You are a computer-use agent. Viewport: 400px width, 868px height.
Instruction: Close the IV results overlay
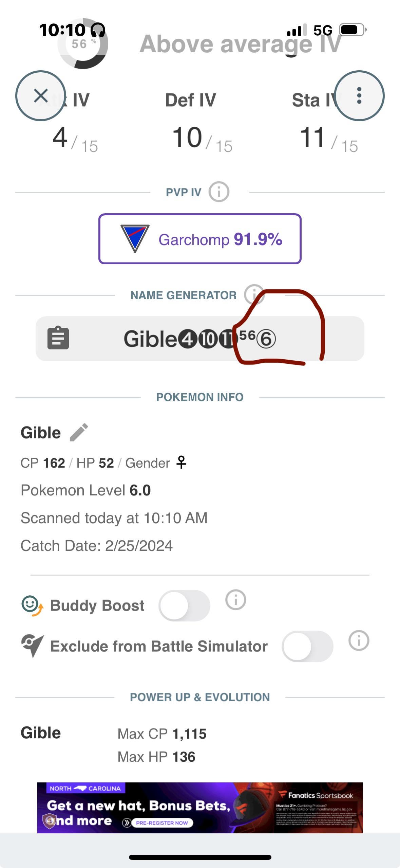[x=41, y=96]
